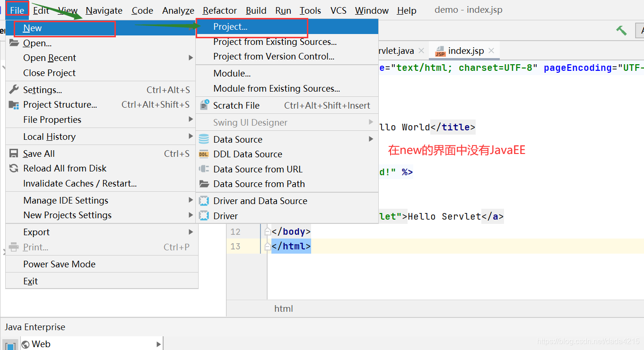Expand the Open Recent submenu arrow
Viewport: 644px width, 350px height.
coord(191,58)
